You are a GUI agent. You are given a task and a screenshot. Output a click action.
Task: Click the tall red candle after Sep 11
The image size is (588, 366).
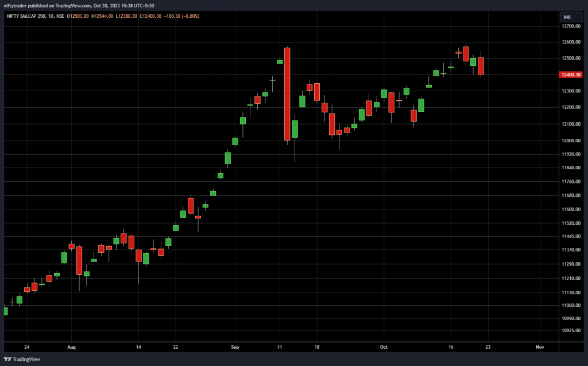(287, 94)
